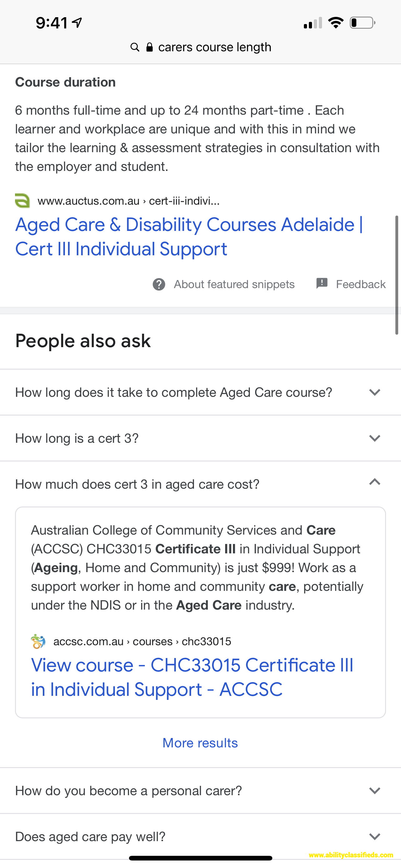Expand the 'Does aged care pay well?' question
This screenshot has width=401, height=868.
pos(200,836)
